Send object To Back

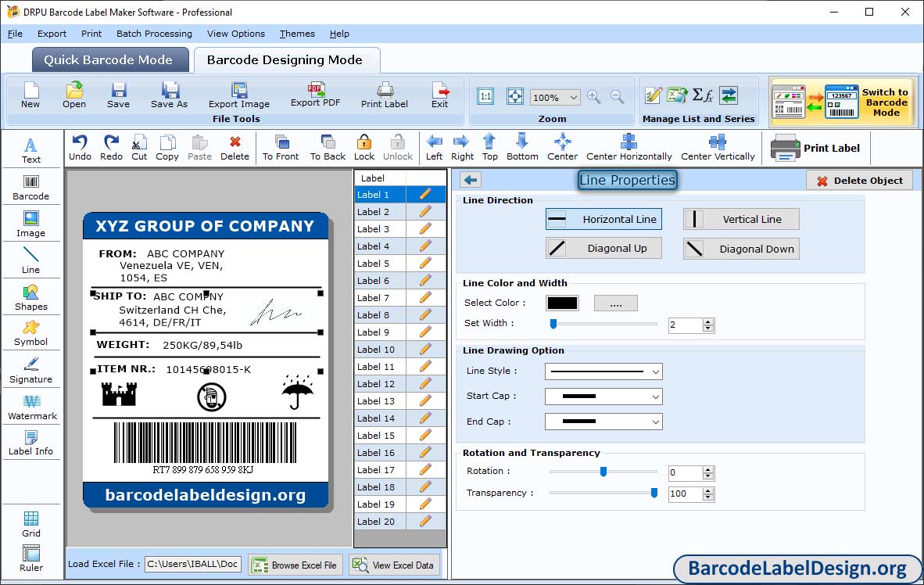tap(328, 148)
